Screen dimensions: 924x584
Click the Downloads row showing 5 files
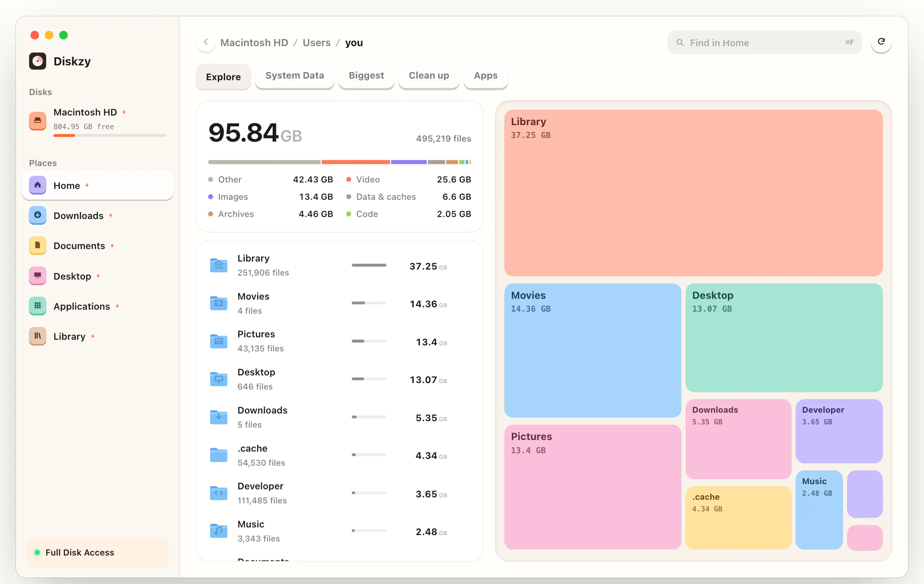340,417
